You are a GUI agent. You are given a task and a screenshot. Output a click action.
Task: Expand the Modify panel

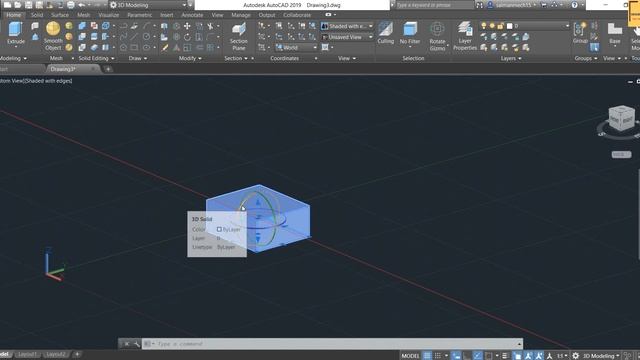[x=190, y=58]
